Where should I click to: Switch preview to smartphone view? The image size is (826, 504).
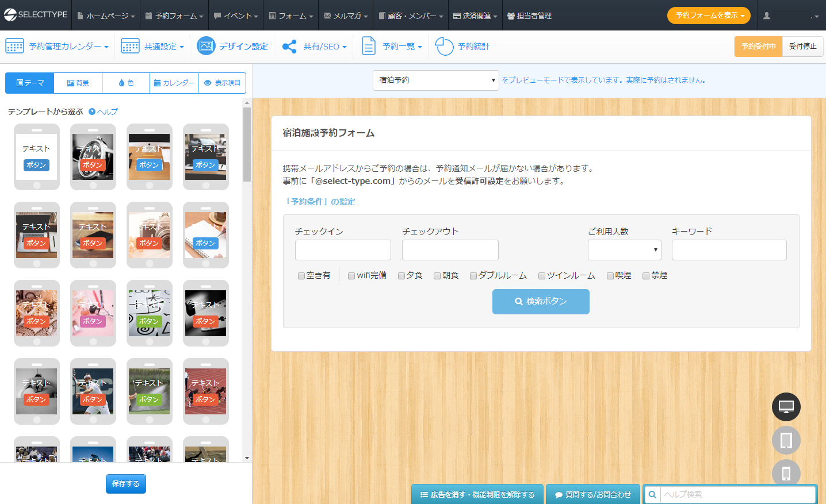[786, 474]
